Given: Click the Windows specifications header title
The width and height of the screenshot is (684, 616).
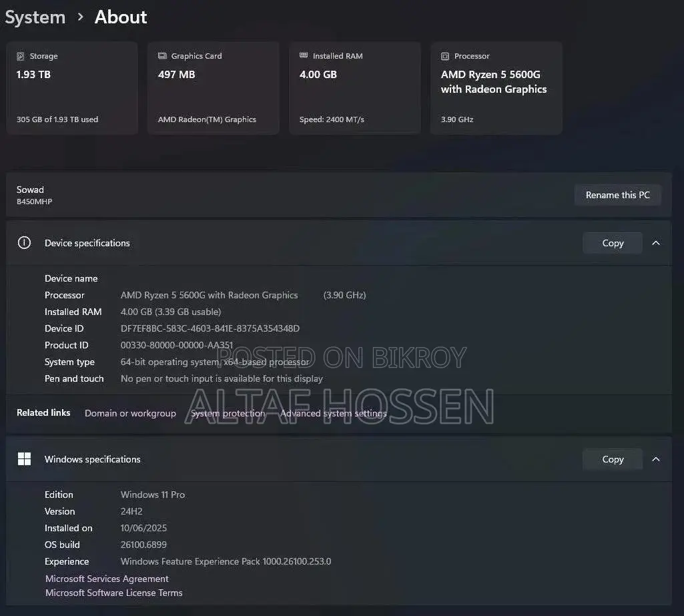Looking at the screenshot, I should pos(93,459).
